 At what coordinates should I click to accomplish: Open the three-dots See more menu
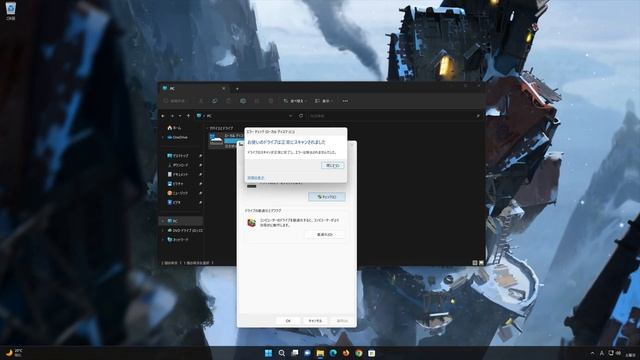click(x=345, y=101)
